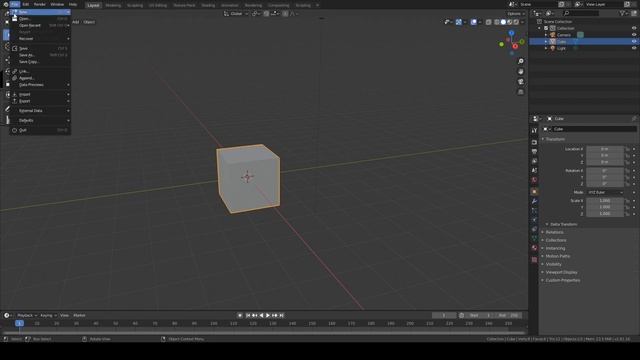
Task: Click the outliner filter funnel icon
Action: click(x=622, y=13)
